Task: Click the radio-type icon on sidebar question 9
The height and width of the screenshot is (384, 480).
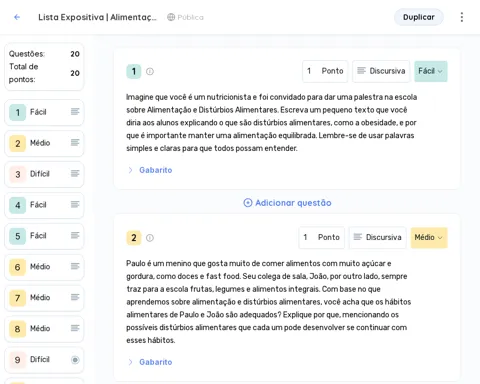Action: tap(75, 360)
